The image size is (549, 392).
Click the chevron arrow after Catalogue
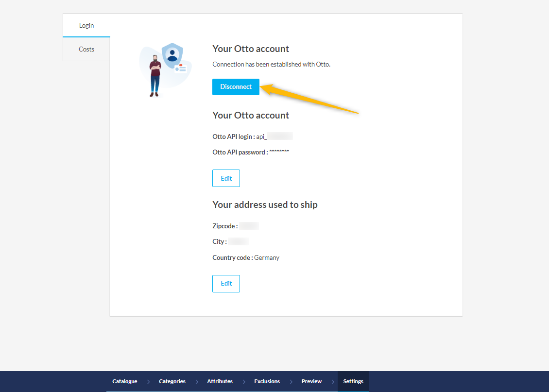coord(148,382)
